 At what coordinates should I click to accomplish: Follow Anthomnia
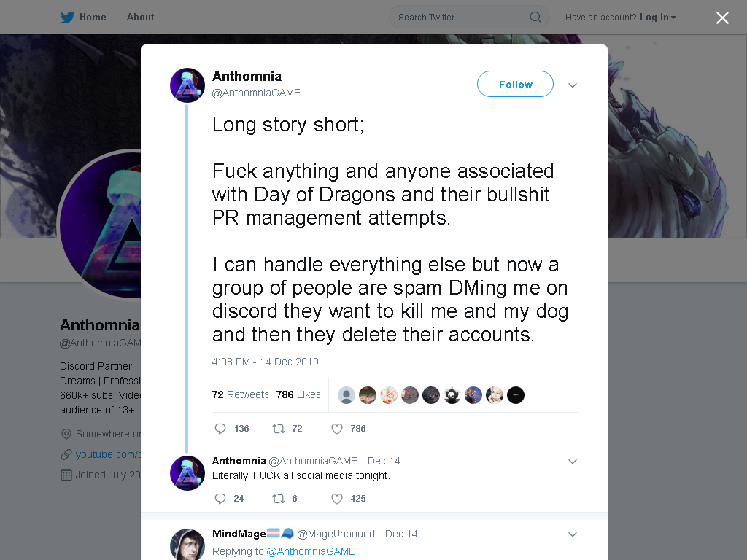tap(515, 85)
